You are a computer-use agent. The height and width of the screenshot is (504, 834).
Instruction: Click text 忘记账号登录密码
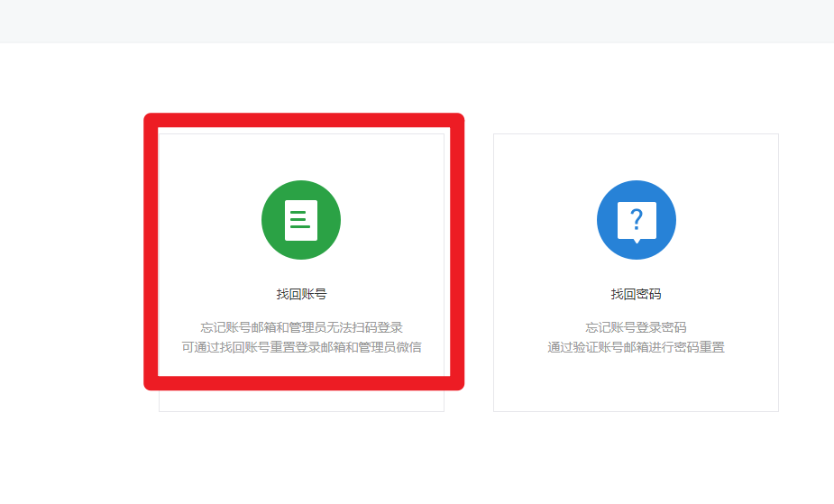pyautogui.click(x=637, y=327)
